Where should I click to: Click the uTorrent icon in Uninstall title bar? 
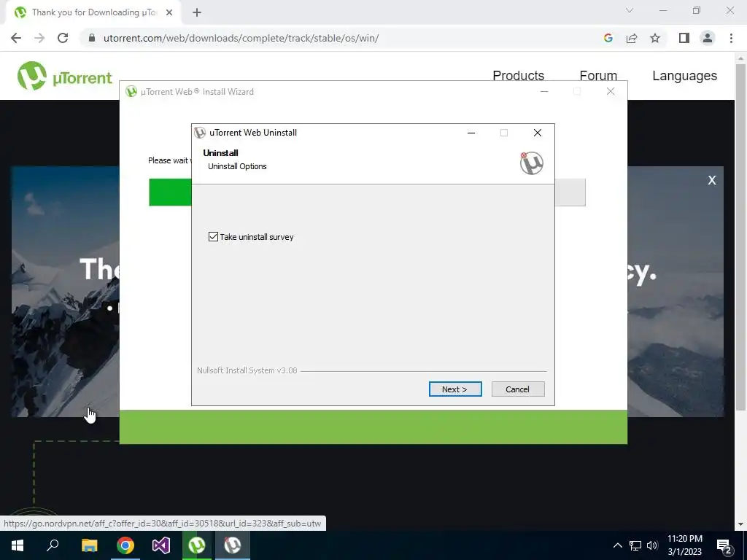click(x=200, y=133)
